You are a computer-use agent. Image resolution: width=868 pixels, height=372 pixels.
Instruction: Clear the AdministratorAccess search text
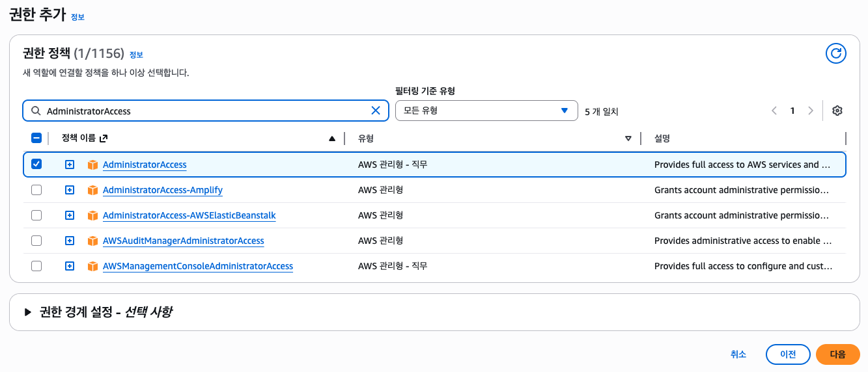coord(376,111)
